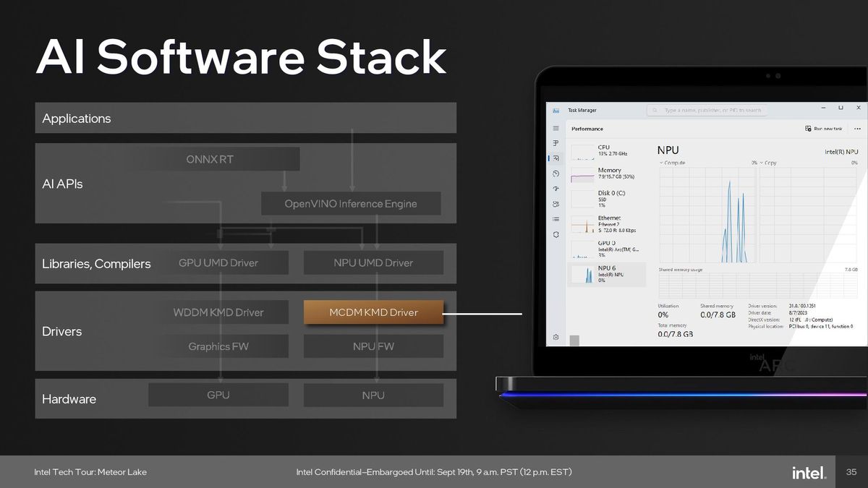
Task: Click the Physical location PCI bus value
Action: pyautogui.click(x=820, y=327)
